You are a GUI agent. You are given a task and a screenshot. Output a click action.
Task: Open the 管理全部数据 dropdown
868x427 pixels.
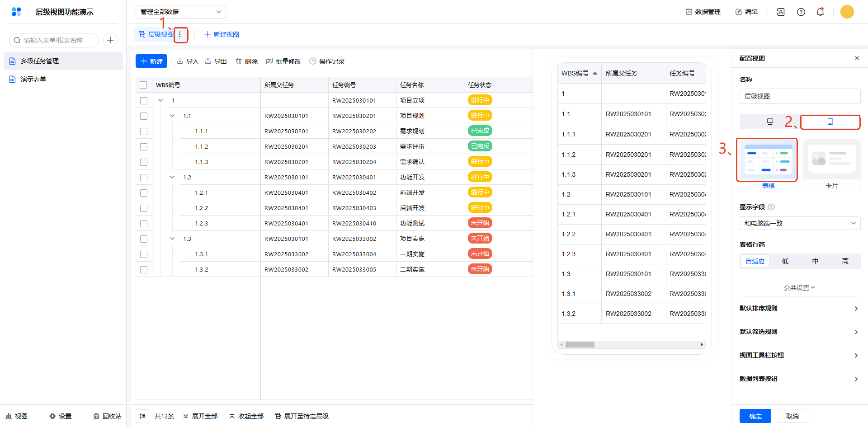(180, 12)
